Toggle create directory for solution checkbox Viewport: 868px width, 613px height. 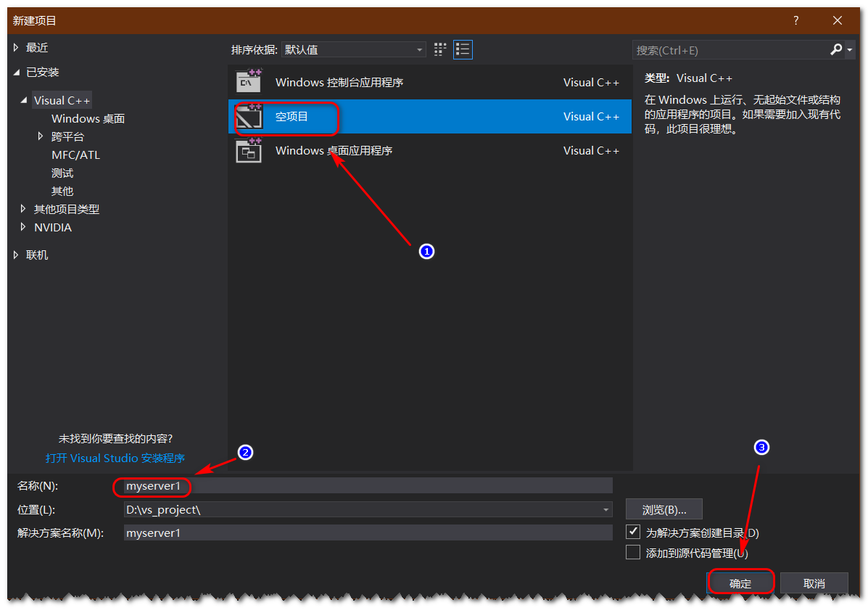click(633, 532)
